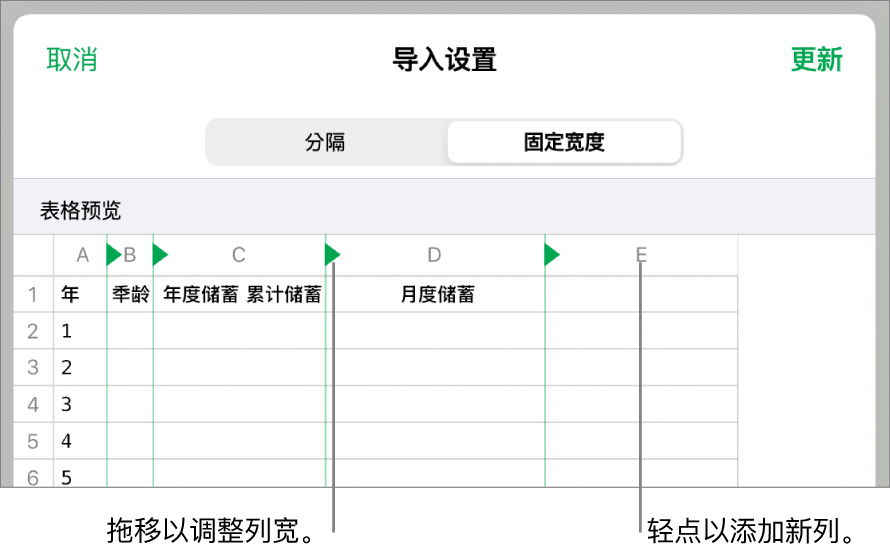Tap column header B

(x=130, y=255)
